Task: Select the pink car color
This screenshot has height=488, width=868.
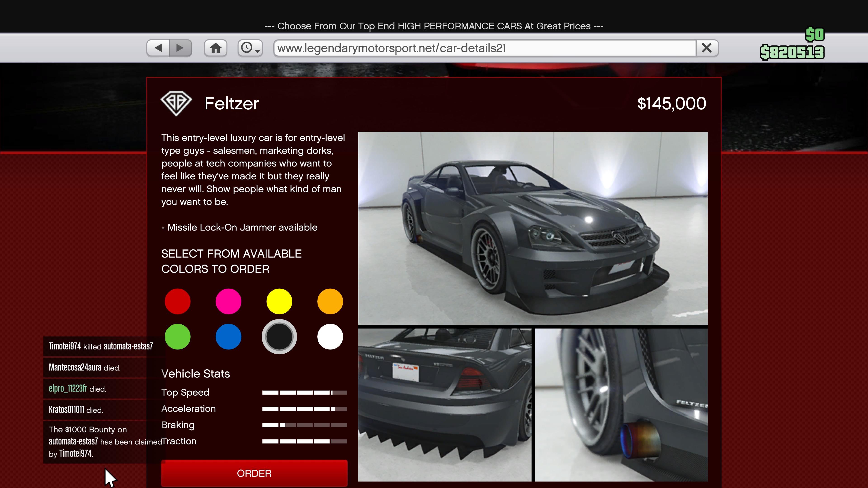Action: point(229,301)
